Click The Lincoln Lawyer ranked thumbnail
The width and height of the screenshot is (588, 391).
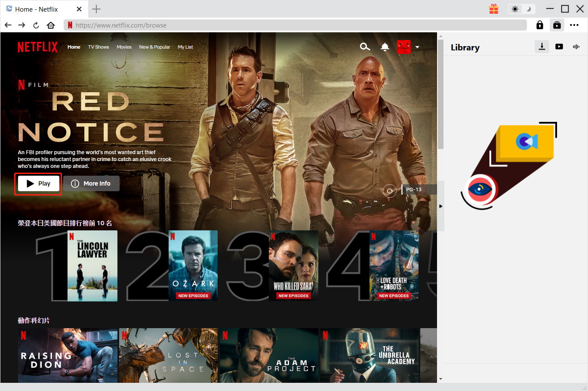coord(92,265)
